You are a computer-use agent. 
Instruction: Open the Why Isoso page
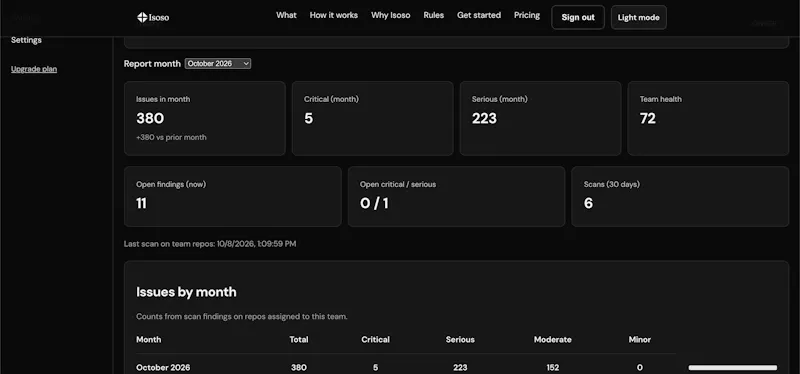(x=390, y=15)
